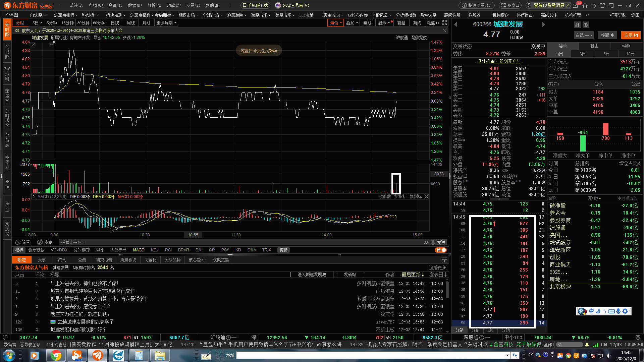Open the skin (shirt) icon in title bar

(602, 6)
